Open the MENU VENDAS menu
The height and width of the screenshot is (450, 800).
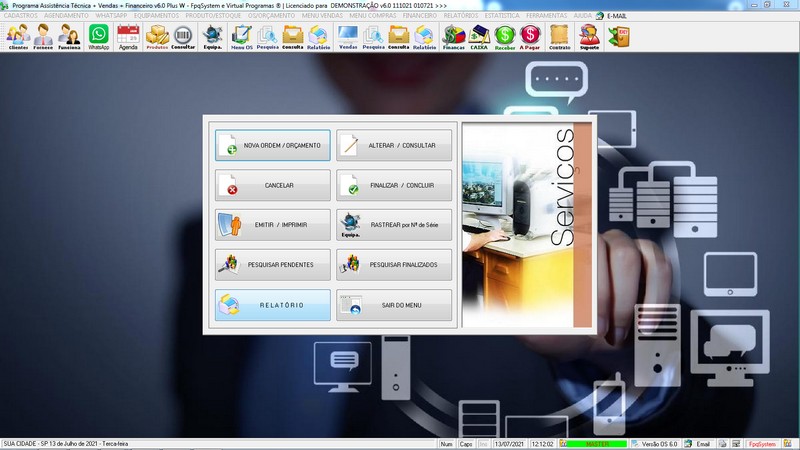[x=322, y=16]
